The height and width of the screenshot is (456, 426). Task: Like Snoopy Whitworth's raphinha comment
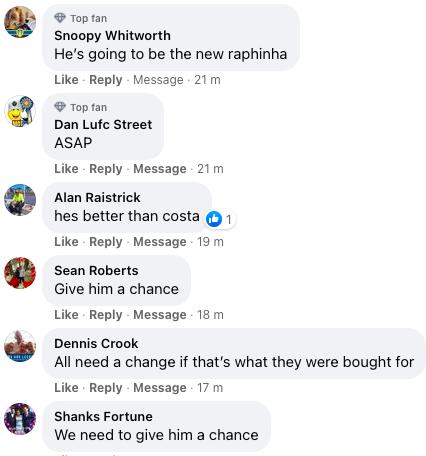66,80
